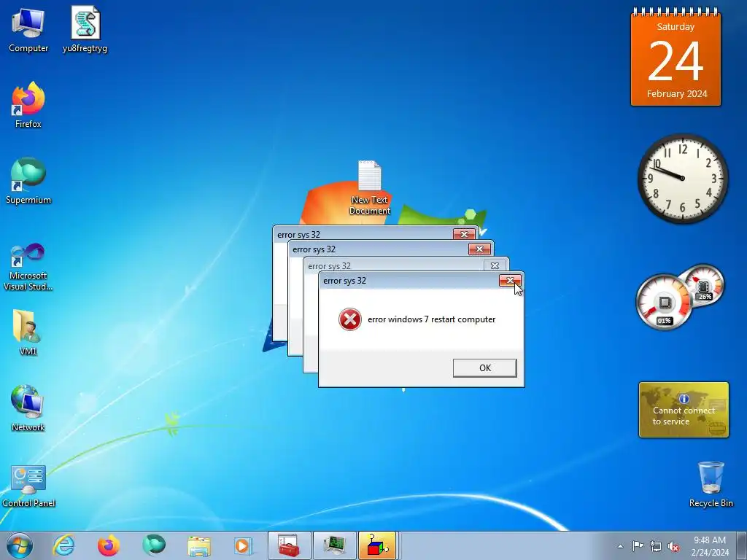Select the Network desktop icon
The height and width of the screenshot is (560, 747).
(x=28, y=408)
